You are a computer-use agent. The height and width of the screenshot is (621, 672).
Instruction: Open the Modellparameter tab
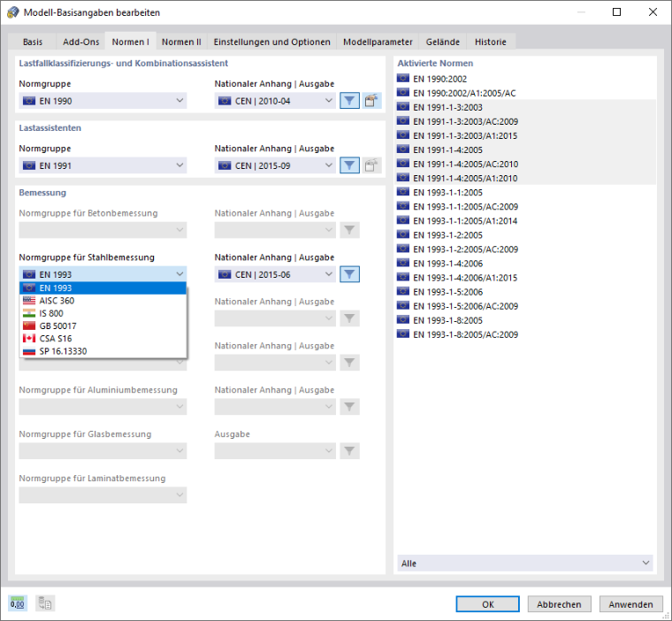point(378,42)
